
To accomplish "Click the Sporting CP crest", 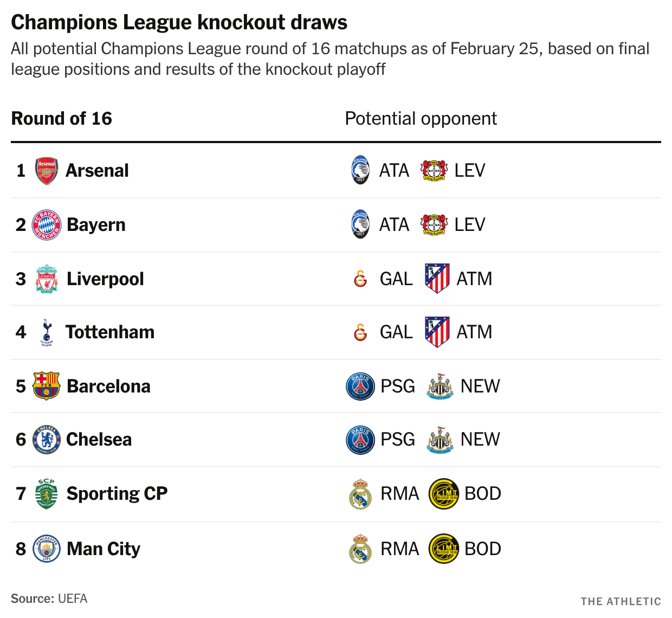I will click(x=47, y=493).
